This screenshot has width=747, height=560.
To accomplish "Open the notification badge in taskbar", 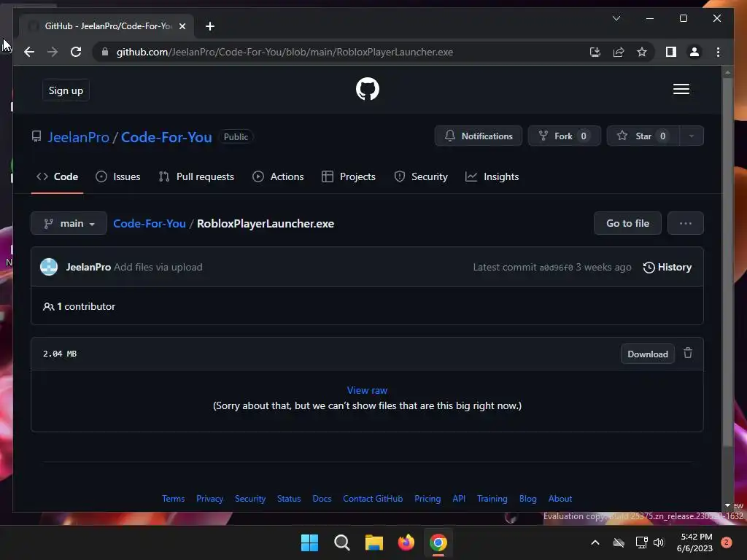I will pyautogui.click(x=727, y=542).
